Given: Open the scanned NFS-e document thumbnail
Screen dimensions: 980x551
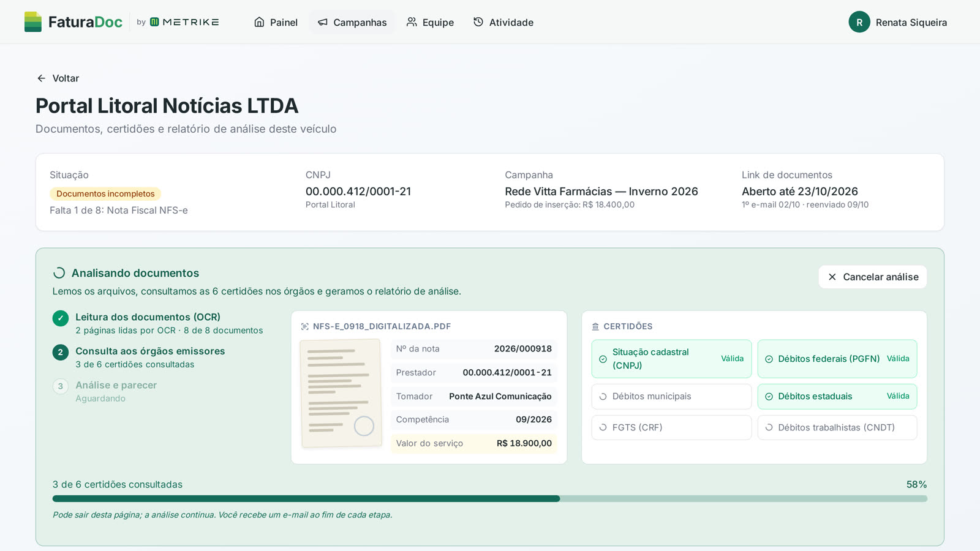Looking at the screenshot, I should coord(341,393).
